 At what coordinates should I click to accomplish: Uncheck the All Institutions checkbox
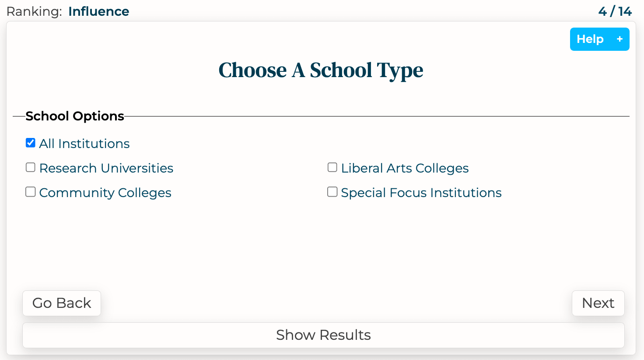[30, 142]
